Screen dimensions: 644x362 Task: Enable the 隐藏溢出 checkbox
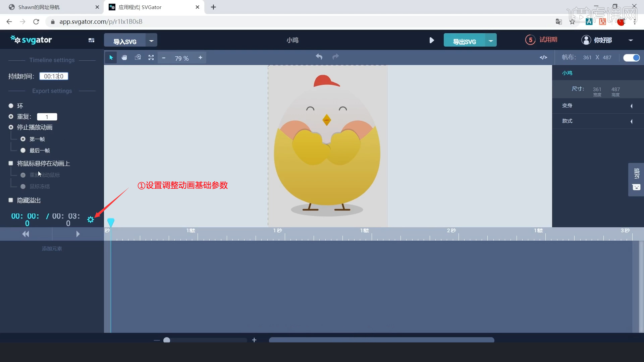click(x=10, y=200)
